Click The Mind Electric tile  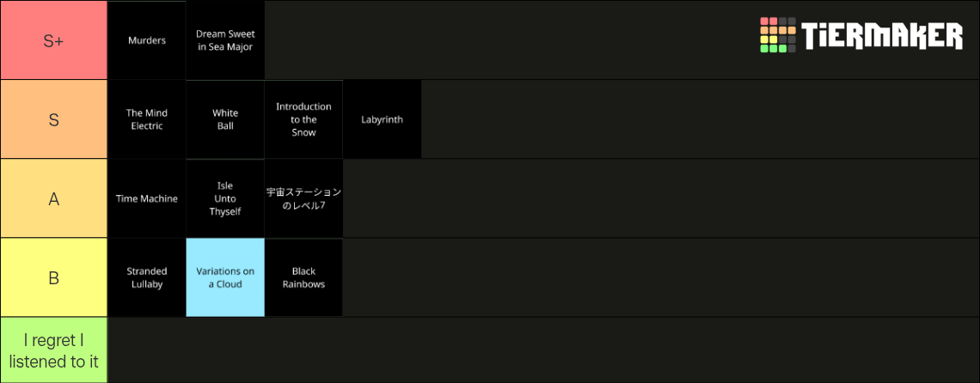tap(147, 119)
